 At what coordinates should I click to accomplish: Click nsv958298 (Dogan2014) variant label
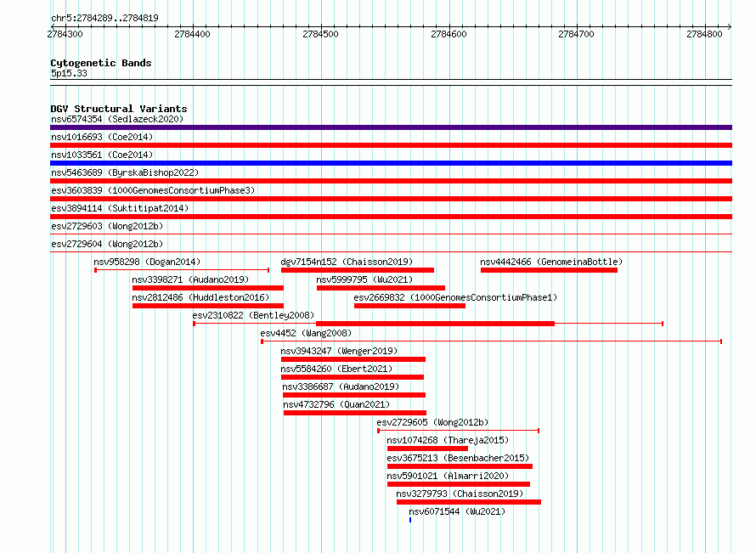click(x=147, y=262)
